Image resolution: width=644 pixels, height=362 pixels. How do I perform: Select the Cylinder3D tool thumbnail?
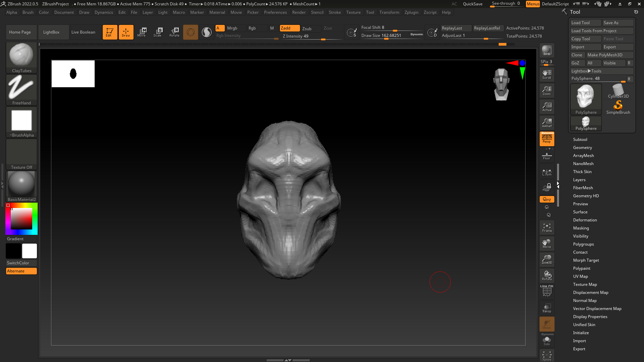point(618,91)
